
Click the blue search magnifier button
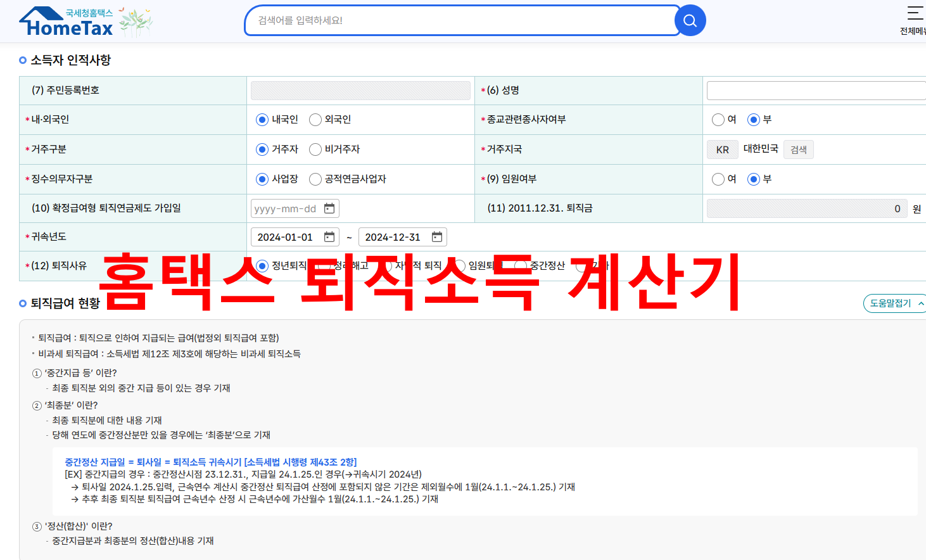coord(690,21)
